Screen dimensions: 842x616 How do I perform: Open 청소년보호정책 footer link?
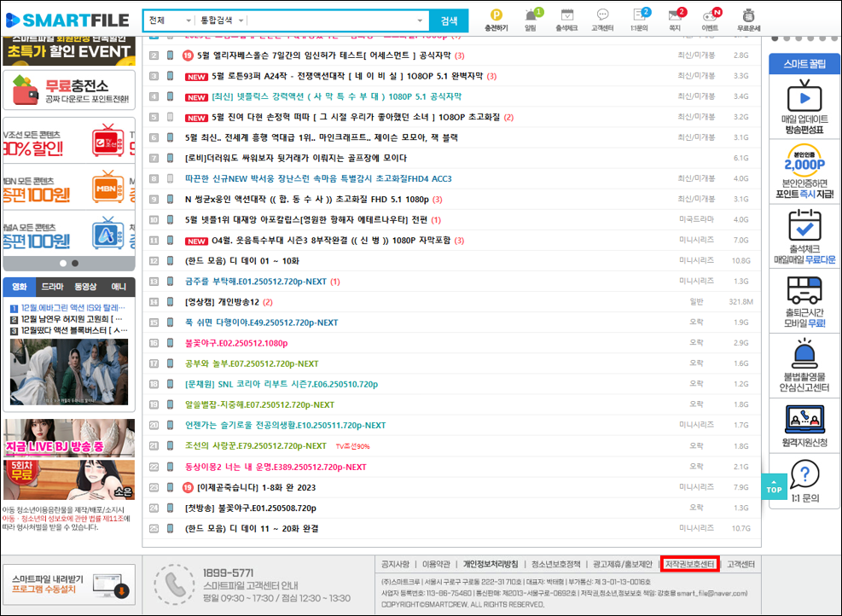point(555,564)
